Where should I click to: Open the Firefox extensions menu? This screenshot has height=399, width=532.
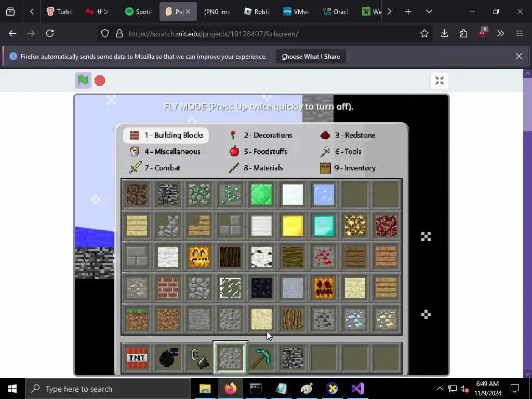coord(463,33)
